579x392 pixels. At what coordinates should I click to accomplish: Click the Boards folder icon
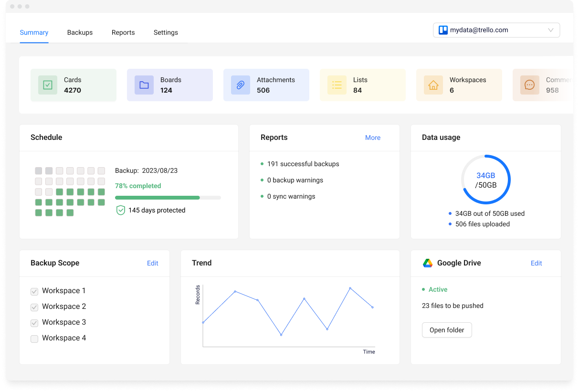[x=144, y=85]
